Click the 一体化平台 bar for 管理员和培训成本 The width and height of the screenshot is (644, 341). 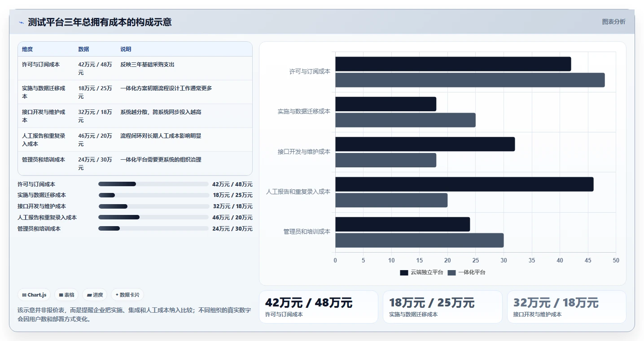click(419, 240)
